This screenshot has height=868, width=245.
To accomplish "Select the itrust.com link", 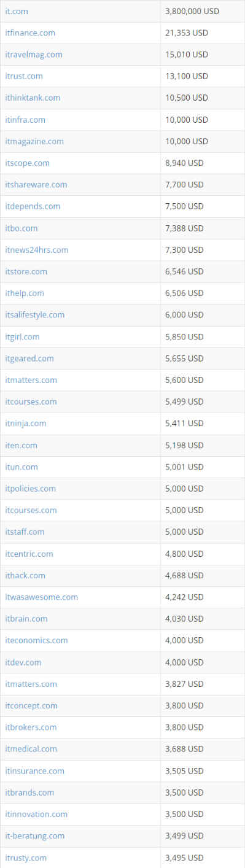I will [24, 76].
